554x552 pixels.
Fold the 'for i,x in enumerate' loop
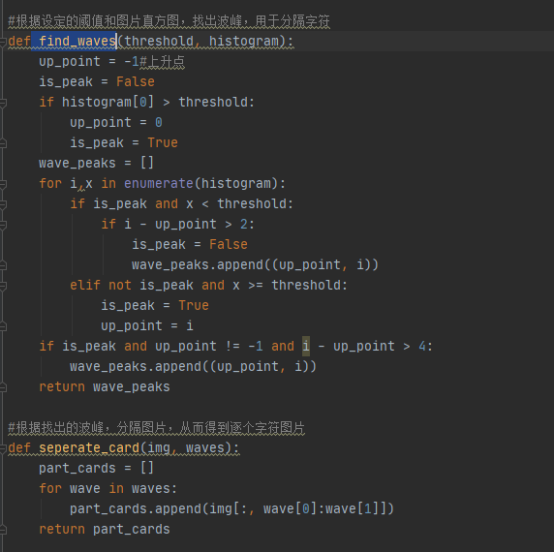point(3,184)
